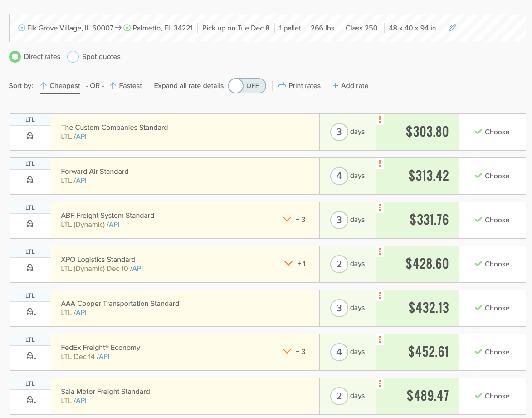Click the plus icon beside Add rate
Viewport: 532px width, 418px height.
pos(336,86)
